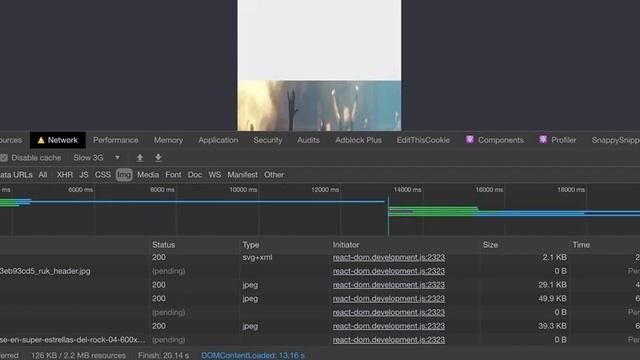Switch to the Application tab

click(218, 140)
